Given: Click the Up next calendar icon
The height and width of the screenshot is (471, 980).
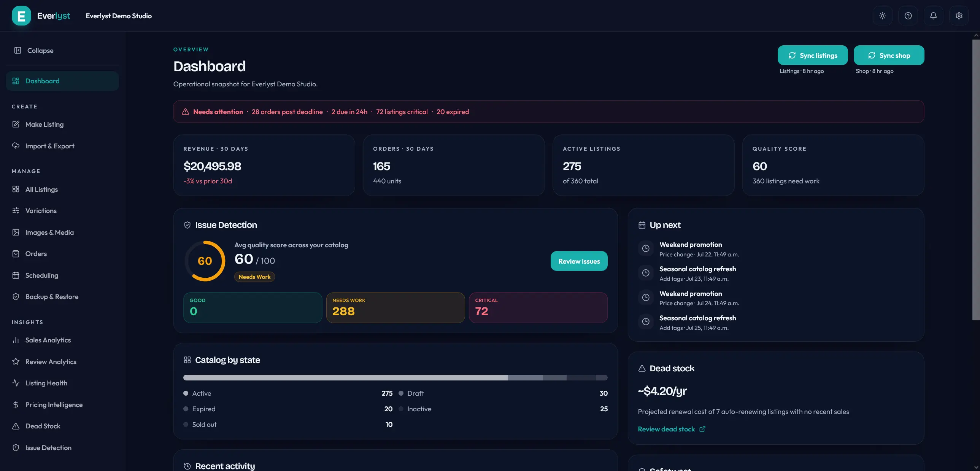Looking at the screenshot, I should pos(642,225).
